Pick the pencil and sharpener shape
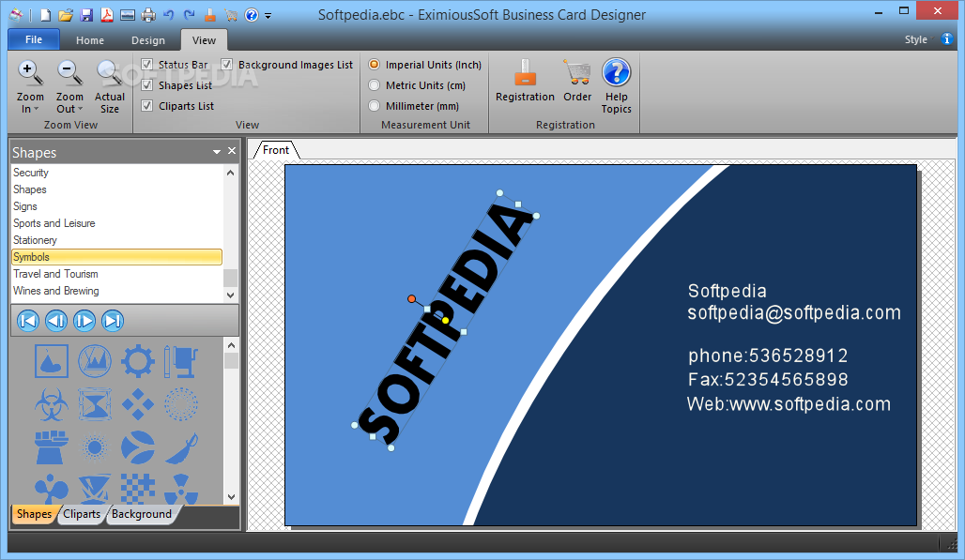Viewport: 965px width, 560px height. tap(181, 361)
